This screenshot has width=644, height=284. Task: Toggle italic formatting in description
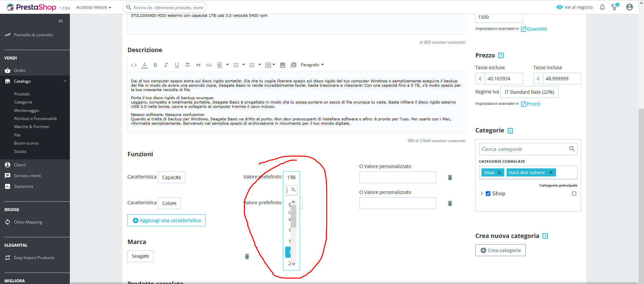tap(166, 65)
